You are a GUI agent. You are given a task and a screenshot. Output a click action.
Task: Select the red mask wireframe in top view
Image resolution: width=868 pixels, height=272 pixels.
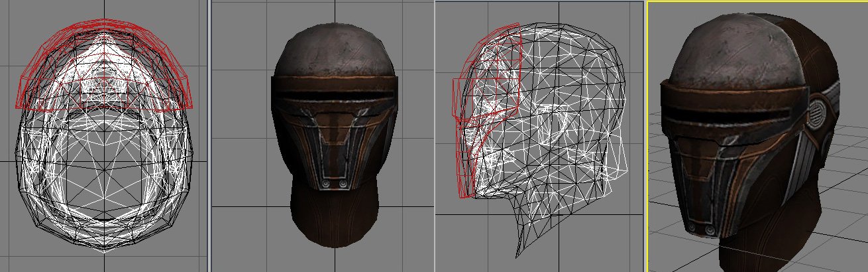pyautogui.click(x=105, y=64)
